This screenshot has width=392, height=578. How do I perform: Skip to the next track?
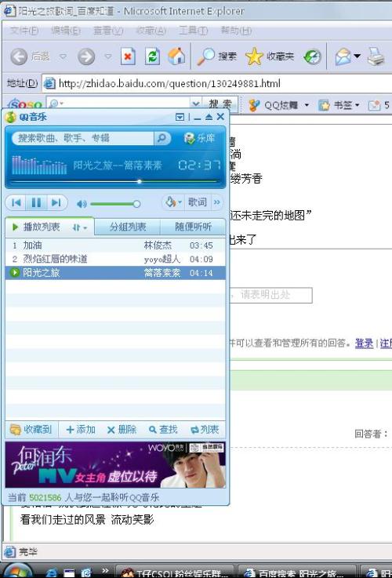(x=56, y=203)
